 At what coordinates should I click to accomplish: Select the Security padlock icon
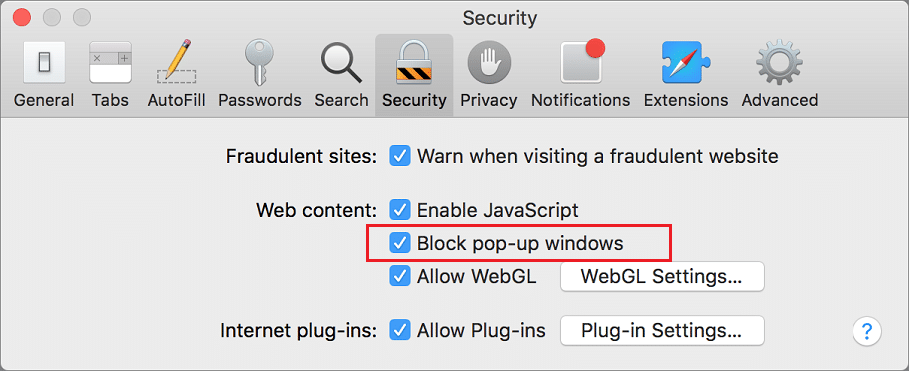point(414,75)
